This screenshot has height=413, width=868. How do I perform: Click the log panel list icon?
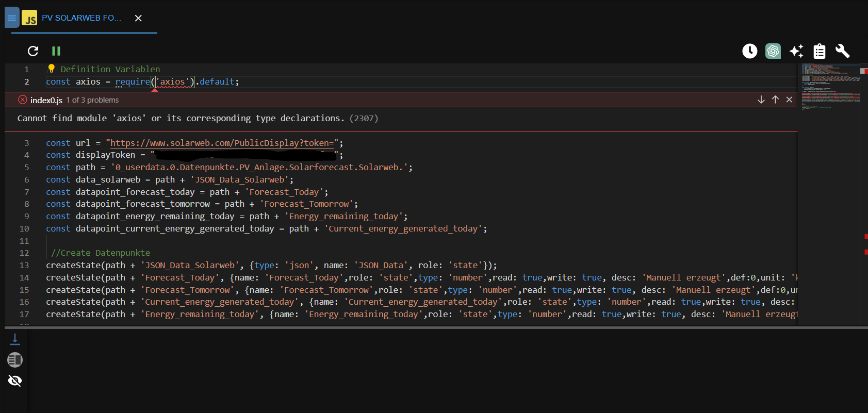(15, 360)
